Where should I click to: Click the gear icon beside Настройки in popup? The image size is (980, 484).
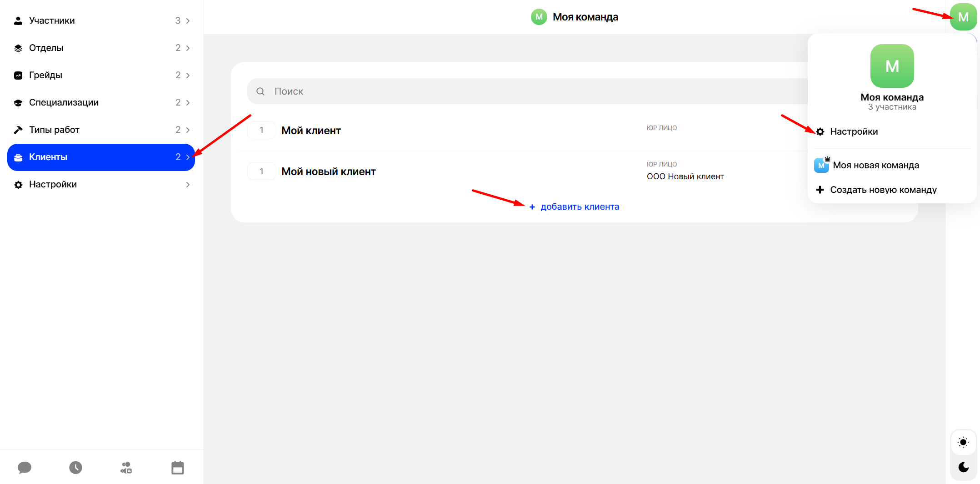coord(820,132)
